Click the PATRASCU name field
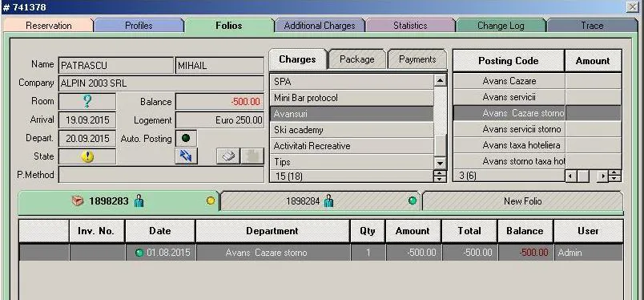Screen dimensions: 644x300 (116, 66)
